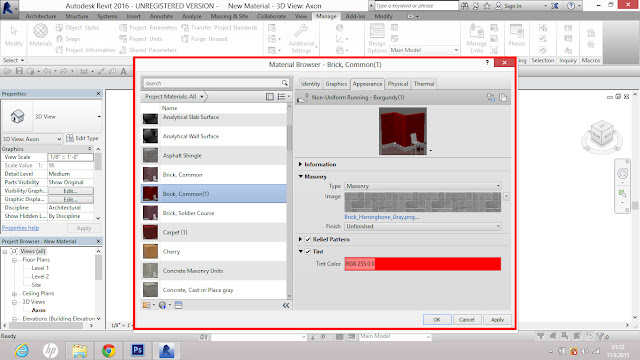Open Shared Parameters
640x360 pixels.
coord(148,50)
